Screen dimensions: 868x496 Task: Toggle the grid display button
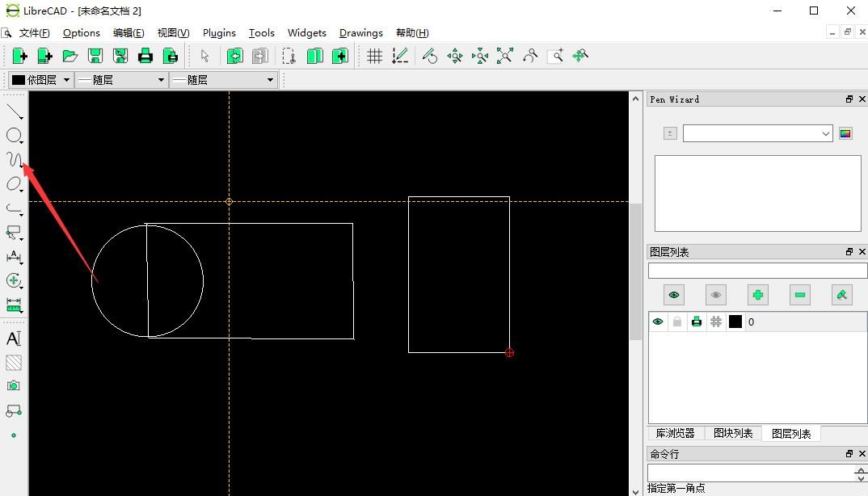coord(375,56)
